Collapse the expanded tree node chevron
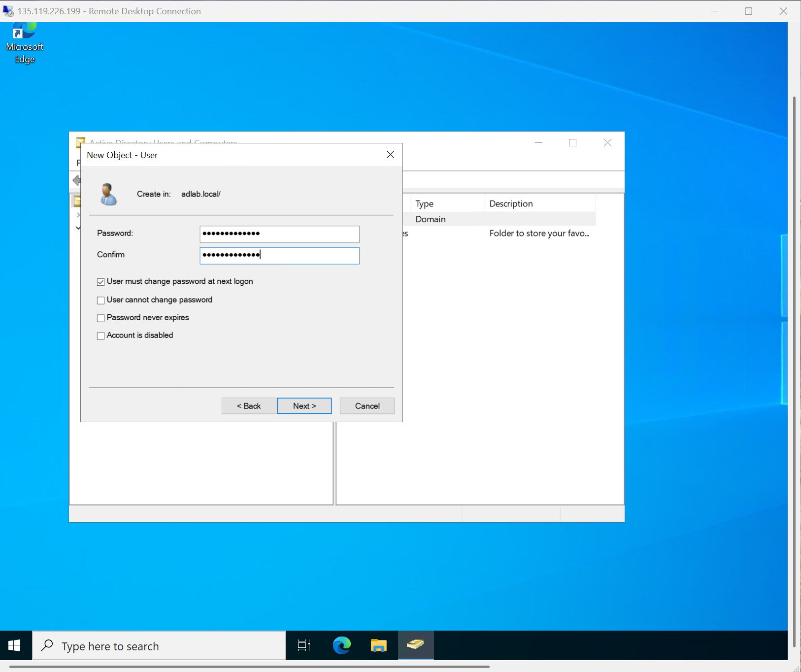 [x=78, y=228]
